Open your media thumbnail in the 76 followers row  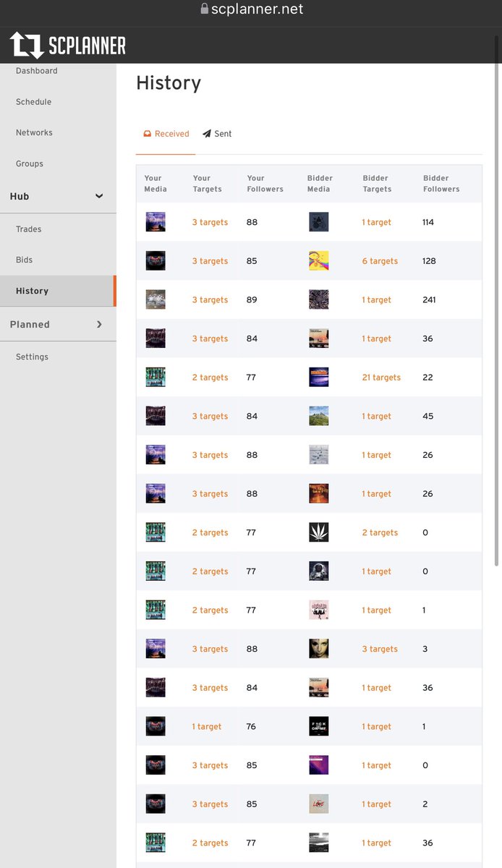pos(156,726)
